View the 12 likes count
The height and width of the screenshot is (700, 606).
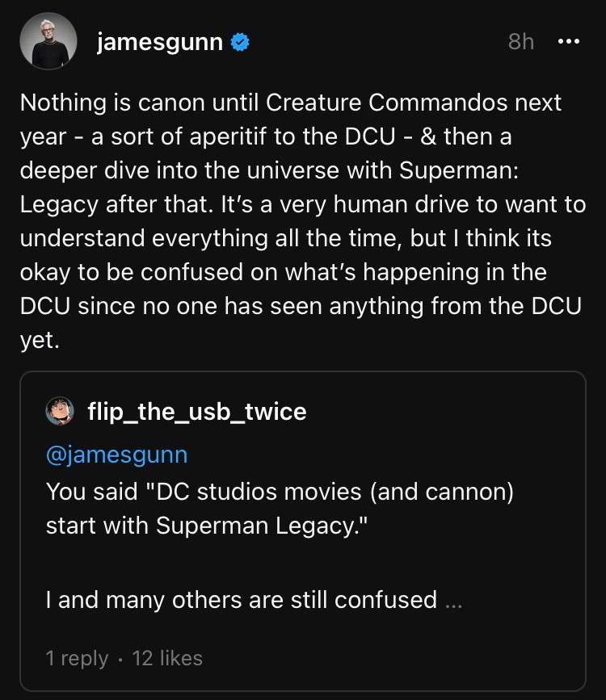click(167, 658)
